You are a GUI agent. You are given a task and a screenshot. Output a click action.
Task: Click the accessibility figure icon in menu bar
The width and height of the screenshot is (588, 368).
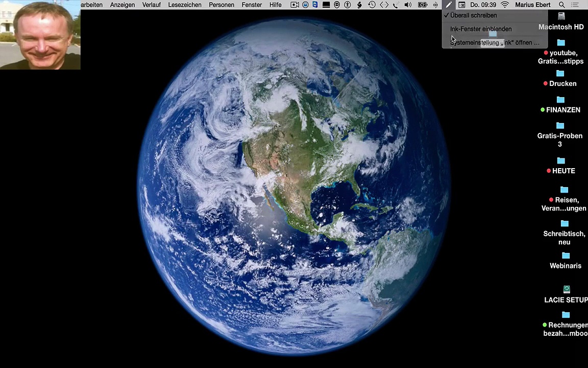pos(348,5)
